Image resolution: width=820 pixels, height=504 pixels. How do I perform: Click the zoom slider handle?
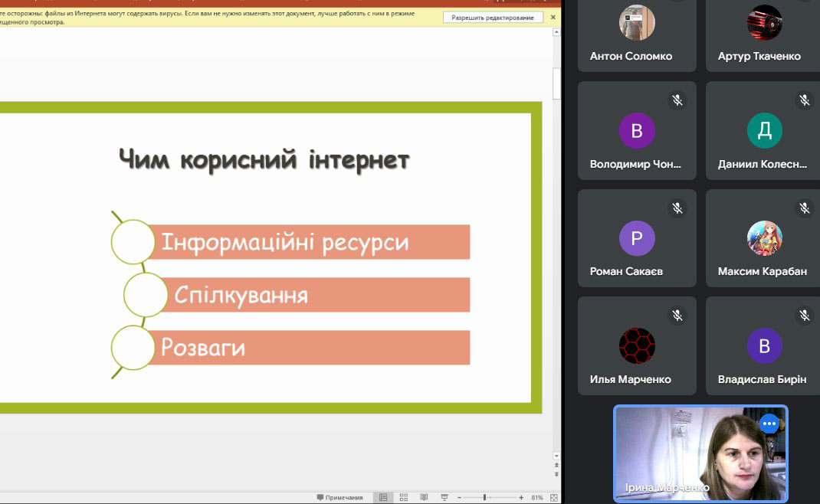[485, 498]
